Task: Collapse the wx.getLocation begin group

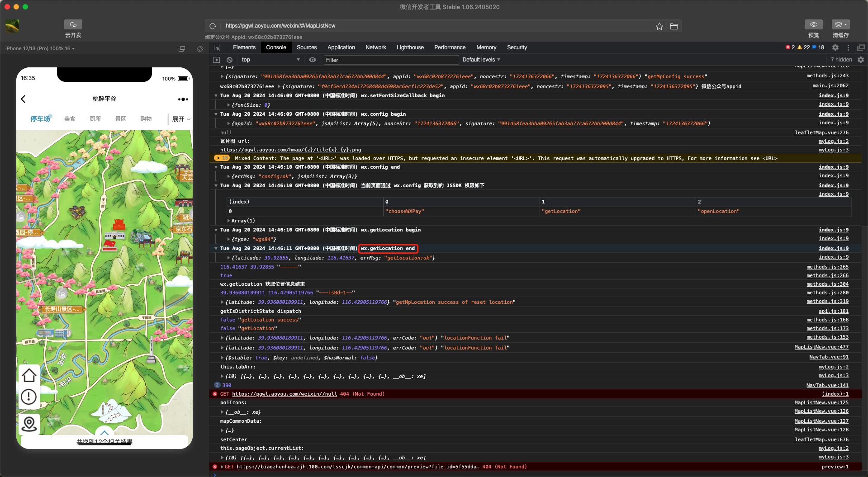Action: click(216, 230)
